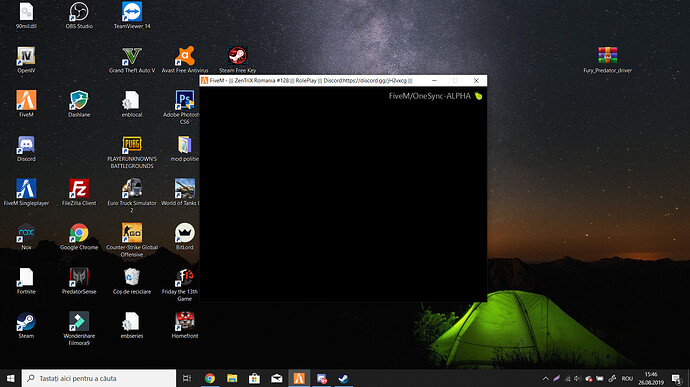Open Task View from the taskbar

tap(187, 378)
